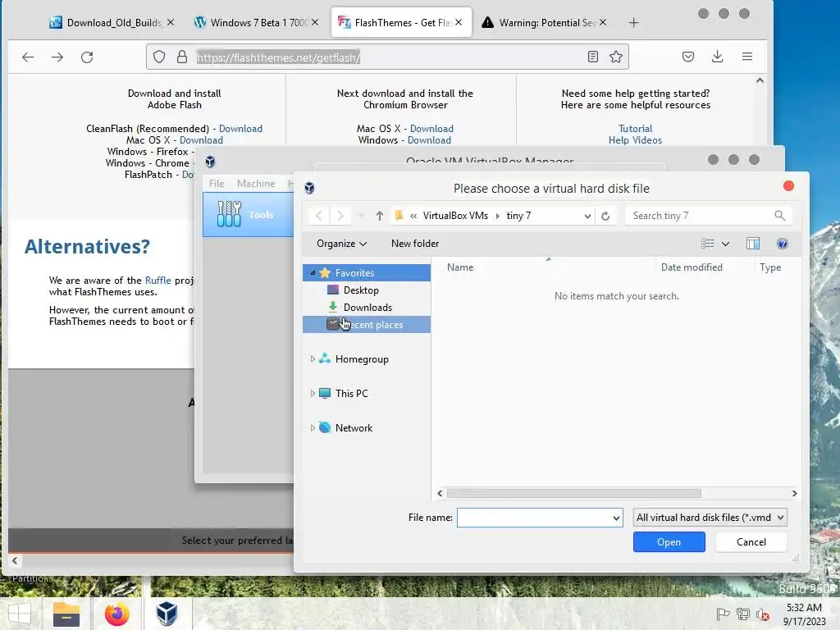This screenshot has height=630, width=840.
Task: Click Firefox browser back arrow
Action: 28,57
